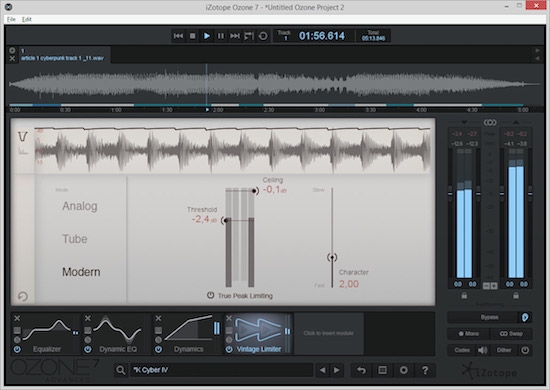This screenshot has height=390, width=550.
Task: Select the histogram view icon below it
Action: pyautogui.click(x=22, y=151)
